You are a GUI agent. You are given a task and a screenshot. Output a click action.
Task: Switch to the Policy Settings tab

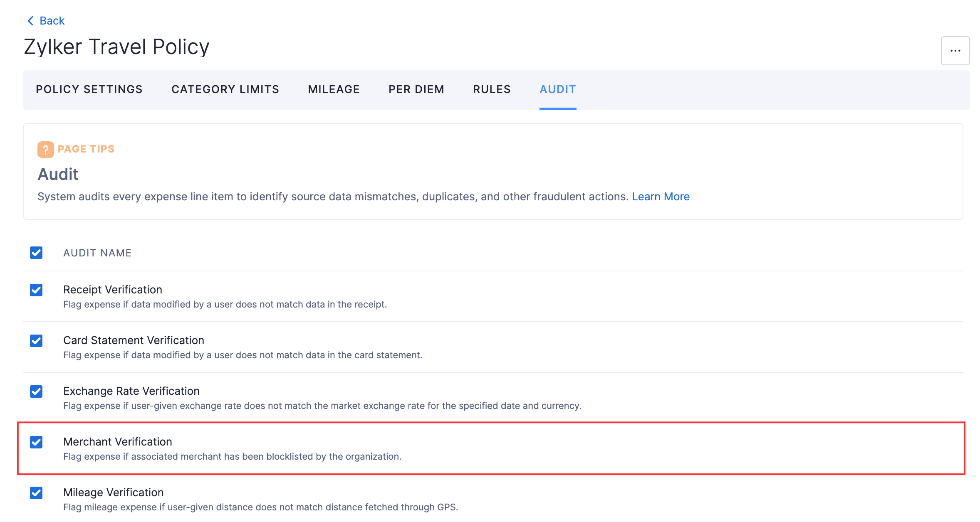89,89
